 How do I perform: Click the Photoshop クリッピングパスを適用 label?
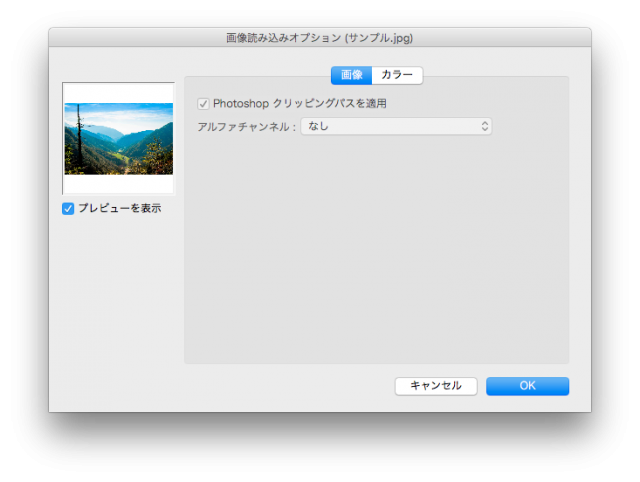tap(299, 103)
